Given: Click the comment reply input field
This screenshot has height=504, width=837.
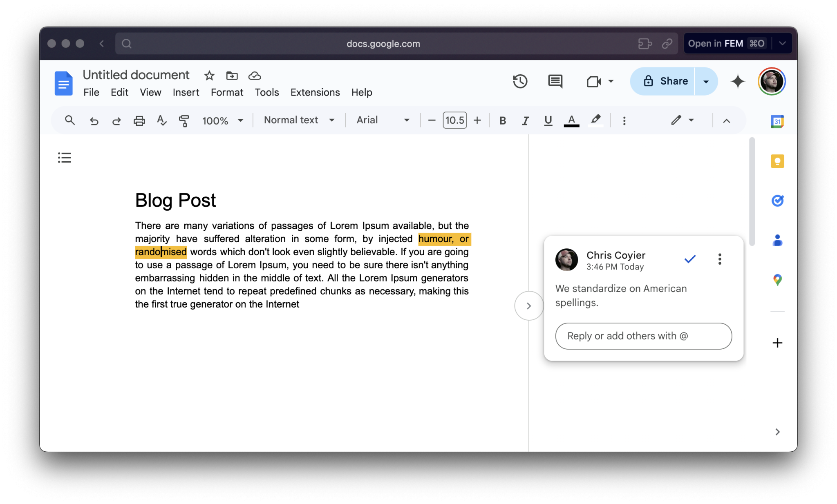Looking at the screenshot, I should 643,336.
